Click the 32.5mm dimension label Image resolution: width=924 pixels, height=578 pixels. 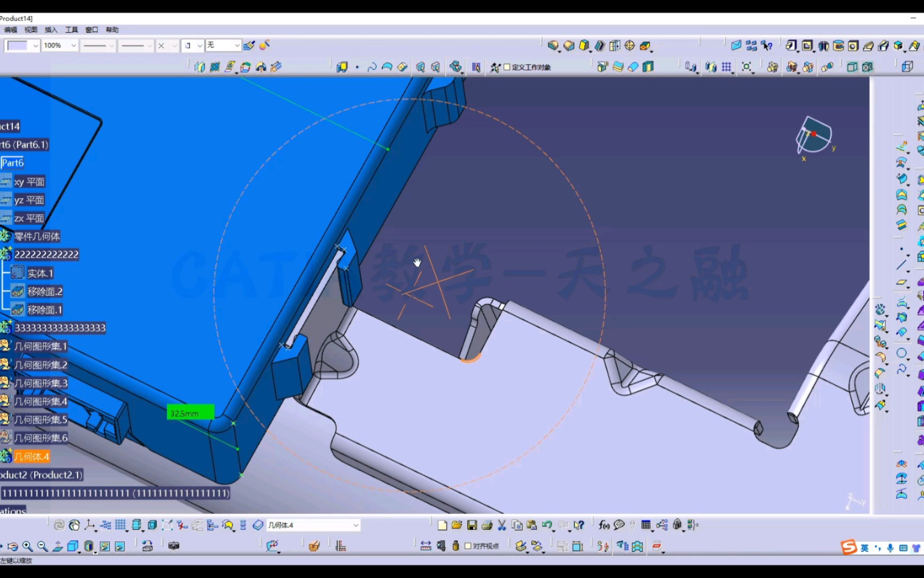coord(190,412)
